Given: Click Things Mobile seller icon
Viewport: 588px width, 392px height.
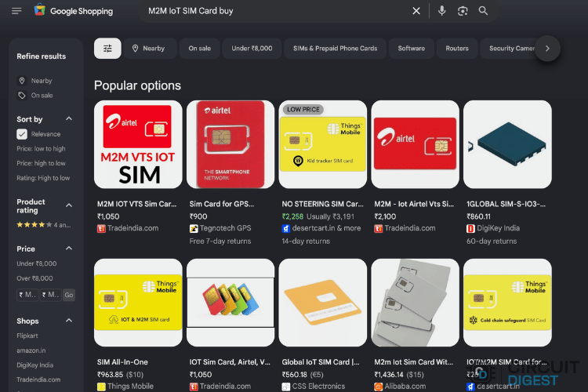Looking at the screenshot, I should point(101,387).
